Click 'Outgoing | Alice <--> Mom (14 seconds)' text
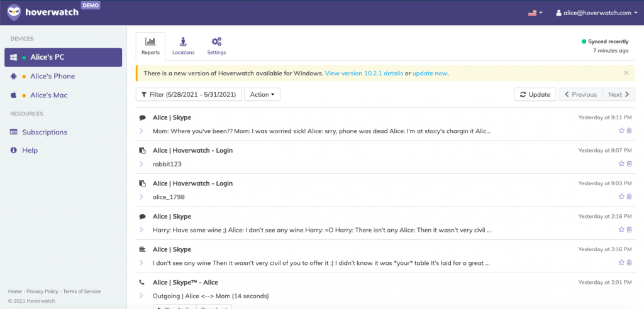 pos(211,296)
